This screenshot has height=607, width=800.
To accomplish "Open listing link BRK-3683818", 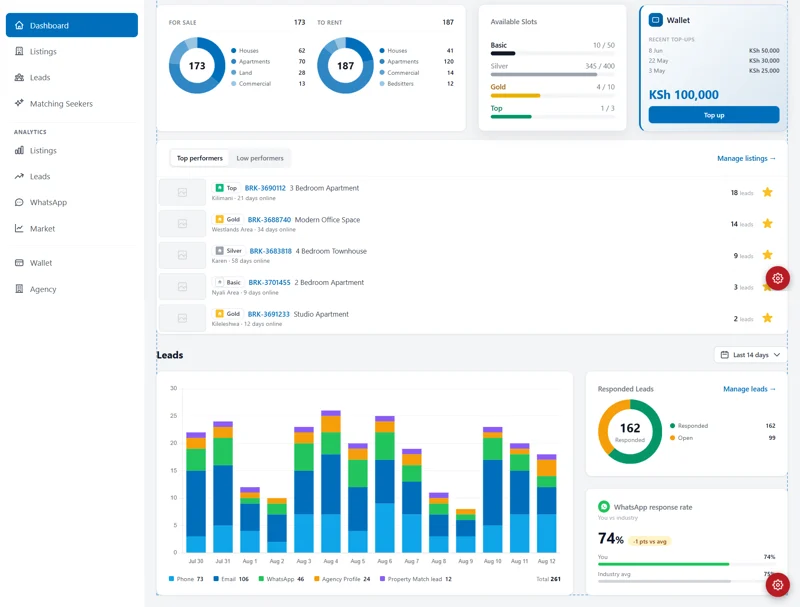I will (x=270, y=251).
